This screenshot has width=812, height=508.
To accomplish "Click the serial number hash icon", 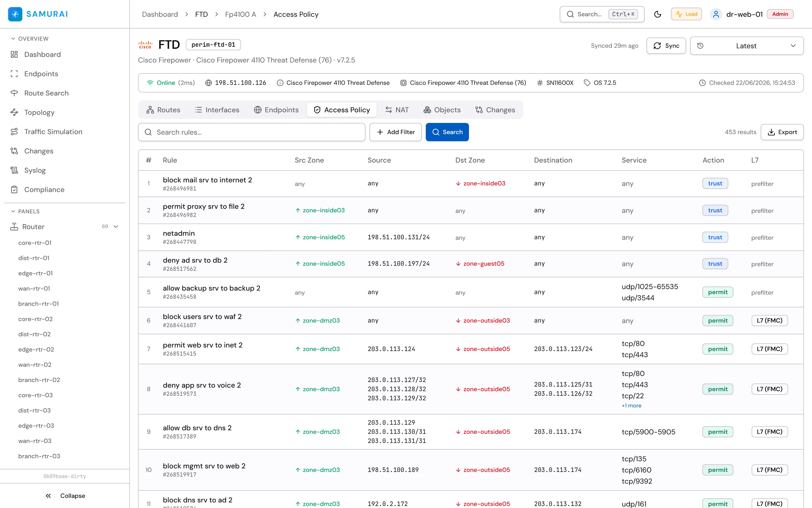I will pos(539,83).
